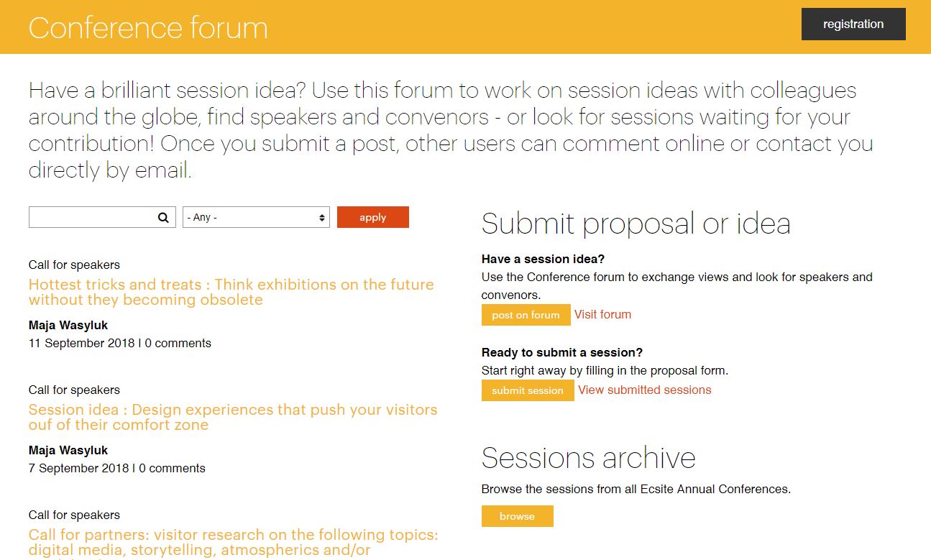Image resolution: width=931 pixels, height=560 pixels.
Task: Open 'Call for partners: visitor research' post
Action: [x=234, y=543]
